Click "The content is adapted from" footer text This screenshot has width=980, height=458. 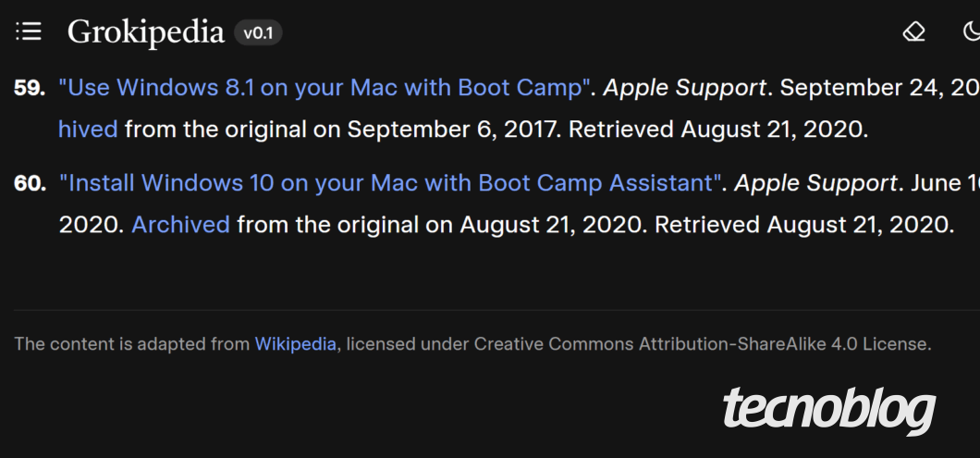click(x=132, y=344)
